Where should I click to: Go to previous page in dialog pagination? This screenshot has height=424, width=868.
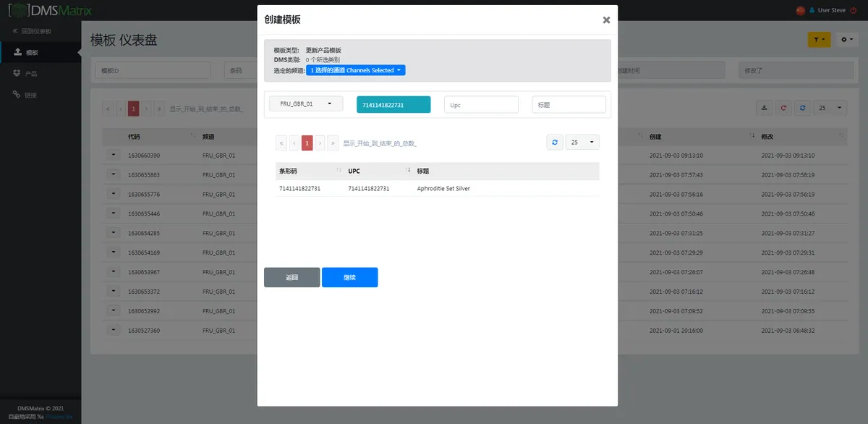(294, 143)
